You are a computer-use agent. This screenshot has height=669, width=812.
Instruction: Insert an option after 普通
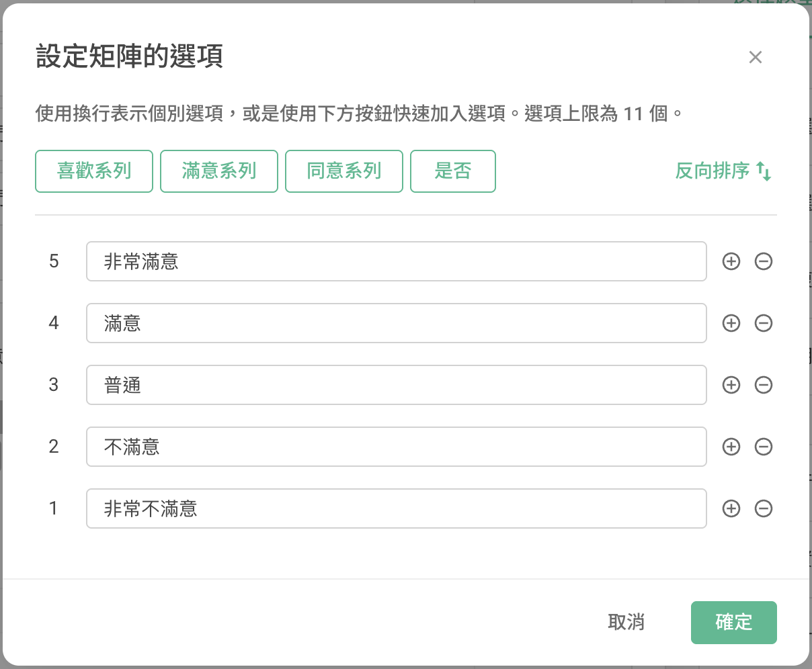(731, 385)
